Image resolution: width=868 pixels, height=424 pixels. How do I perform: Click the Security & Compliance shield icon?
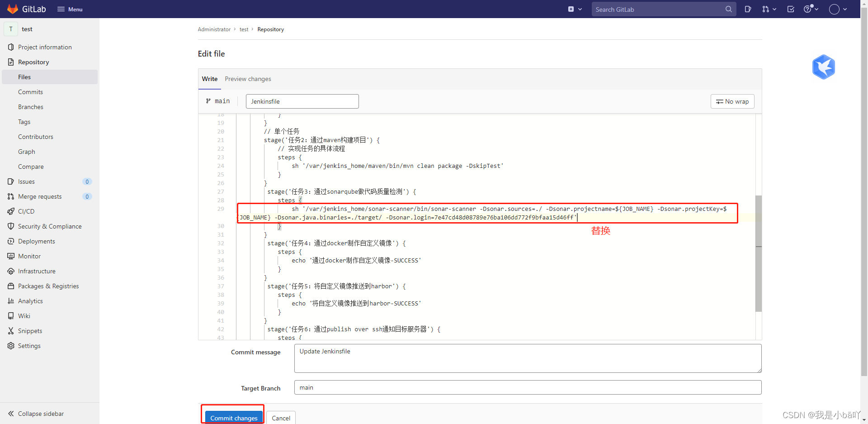pyautogui.click(x=11, y=226)
